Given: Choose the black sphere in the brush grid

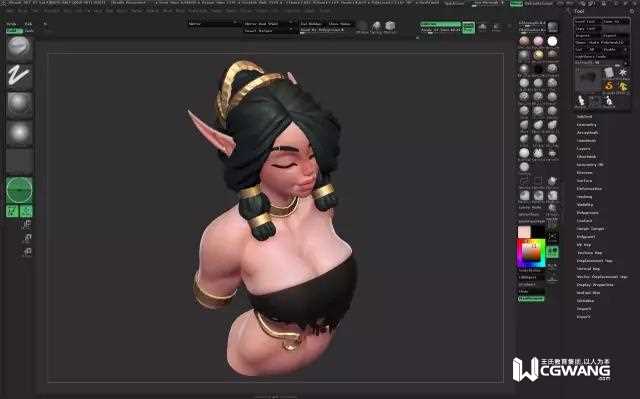Looking at the screenshot, I should coord(538,69).
